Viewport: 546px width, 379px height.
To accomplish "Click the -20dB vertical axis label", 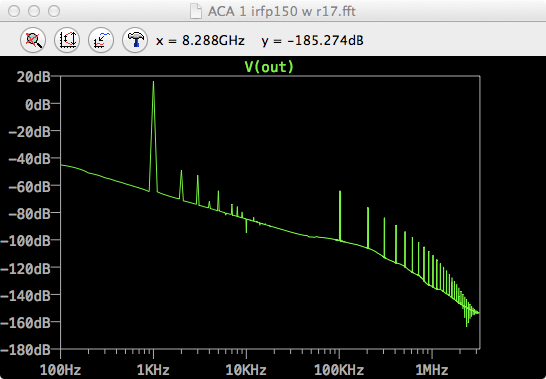I will tap(30, 132).
